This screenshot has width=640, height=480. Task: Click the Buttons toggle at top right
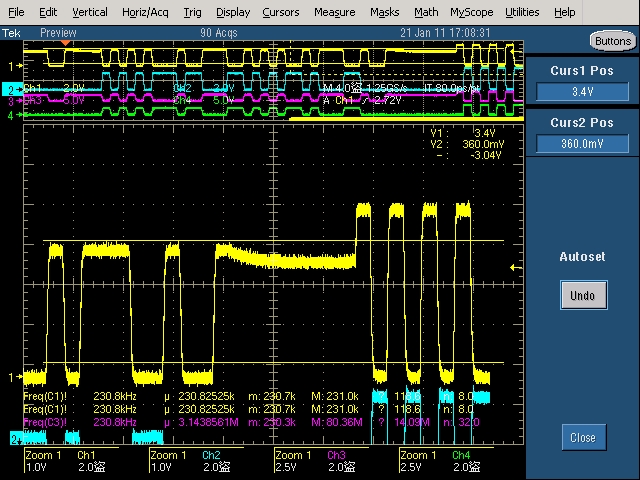613,41
